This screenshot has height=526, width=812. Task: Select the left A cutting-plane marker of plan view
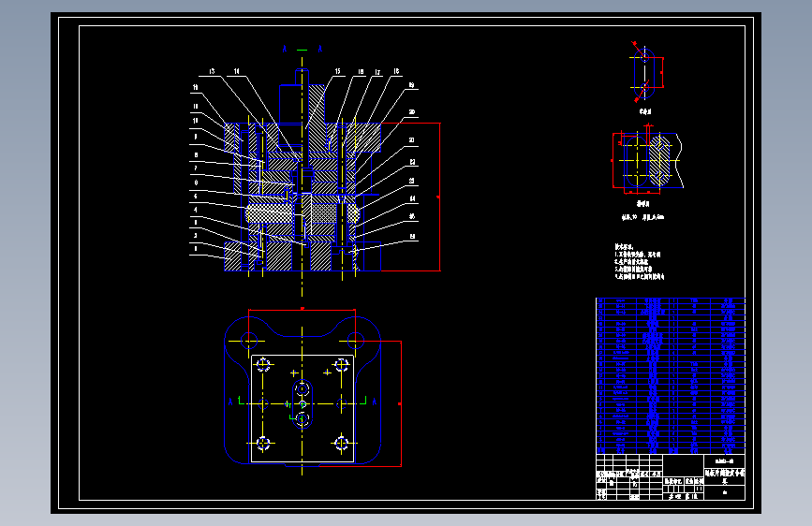pyautogui.click(x=230, y=402)
